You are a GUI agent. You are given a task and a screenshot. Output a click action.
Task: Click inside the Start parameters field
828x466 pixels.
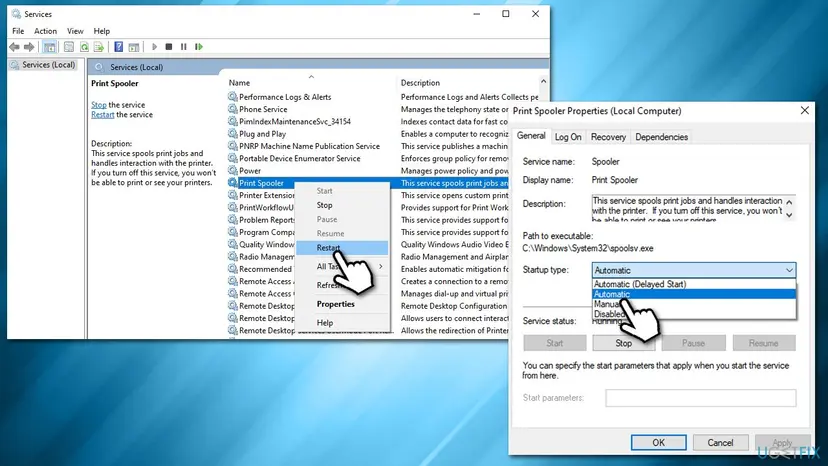pyautogui.click(x=701, y=398)
